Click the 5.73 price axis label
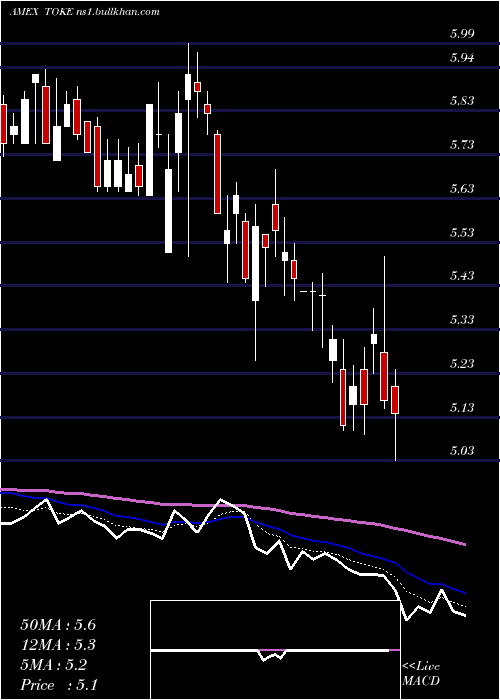The image size is (500, 700). click(462, 145)
